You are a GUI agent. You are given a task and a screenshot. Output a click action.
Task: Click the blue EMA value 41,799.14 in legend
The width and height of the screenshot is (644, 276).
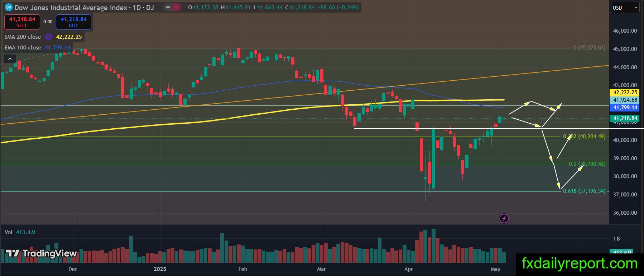[58, 47]
